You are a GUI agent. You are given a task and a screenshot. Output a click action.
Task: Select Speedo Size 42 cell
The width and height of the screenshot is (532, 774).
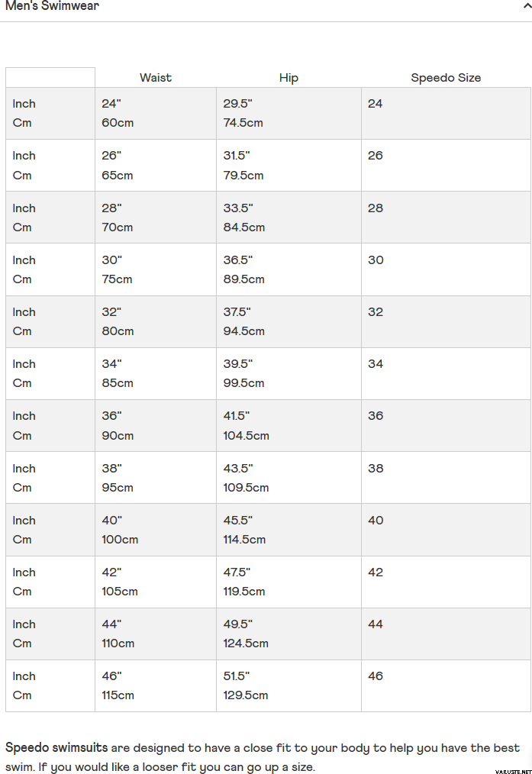click(376, 572)
